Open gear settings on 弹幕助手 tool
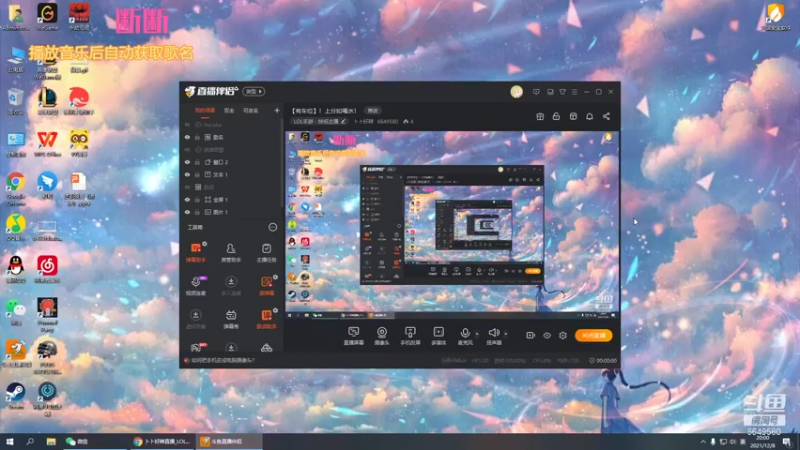This screenshot has width=800, height=450. (205, 244)
